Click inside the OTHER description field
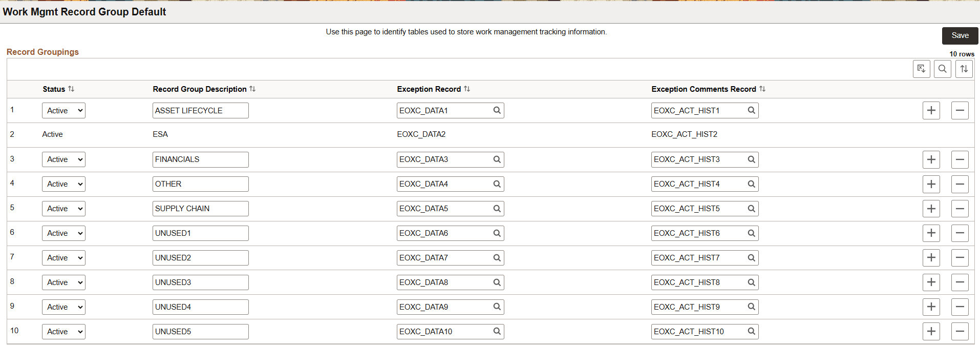 (x=200, y=184)
